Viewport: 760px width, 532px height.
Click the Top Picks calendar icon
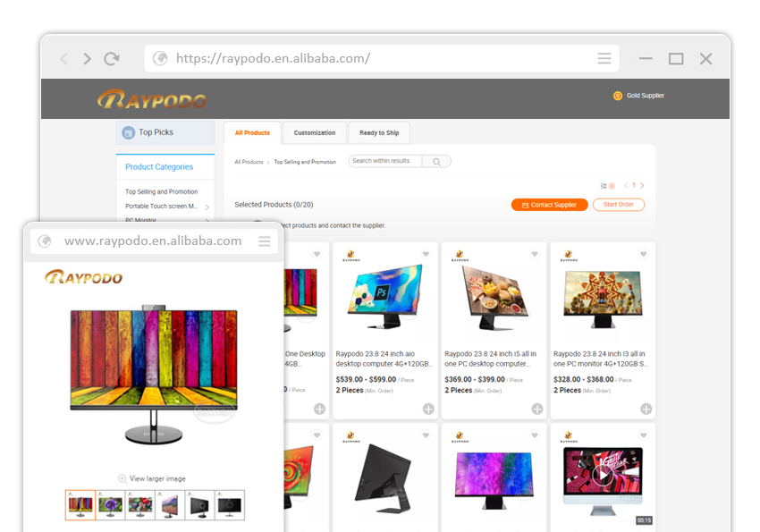129,132
